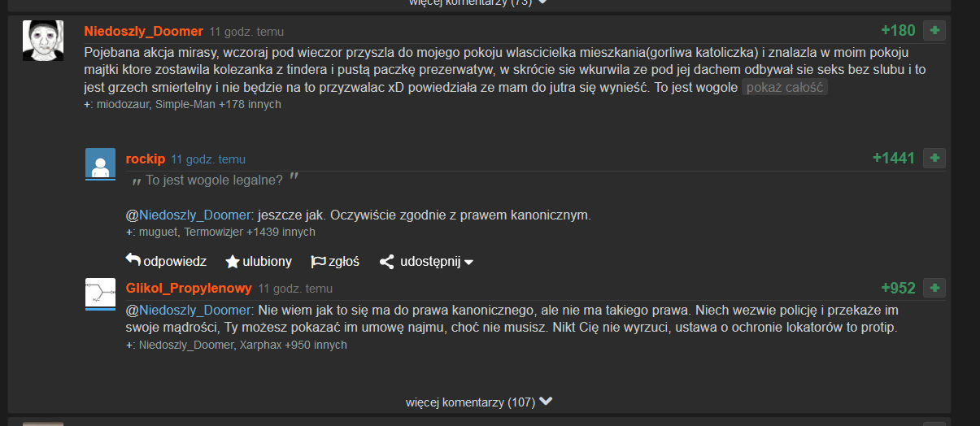Click the star icon to favorite the comment
The image size is (980, 426).
pyautogui.click(x=233, y=262)
